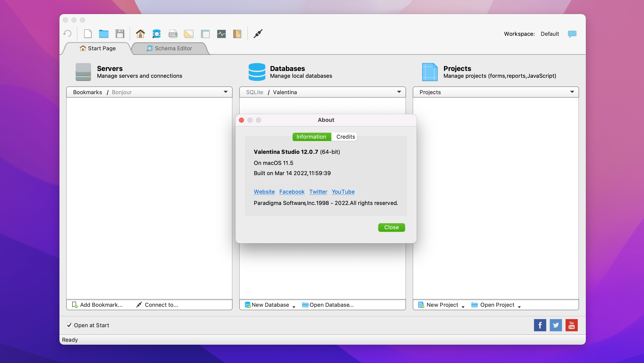Click the data table toolbar icon
The width and height of the screenshot is (644, 363).
pyautogui.click(x=205, y=34)
